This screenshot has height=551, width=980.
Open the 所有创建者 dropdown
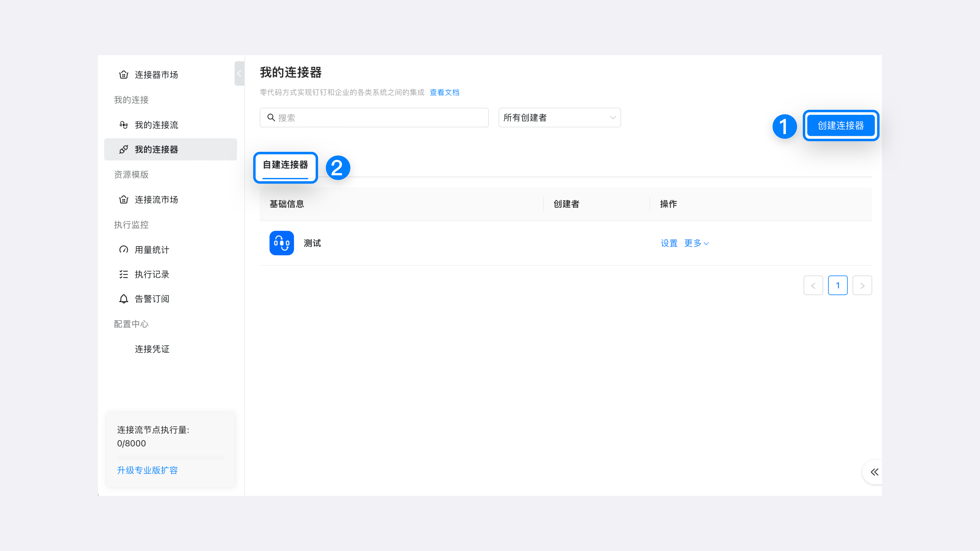click(x=559, y=118)
